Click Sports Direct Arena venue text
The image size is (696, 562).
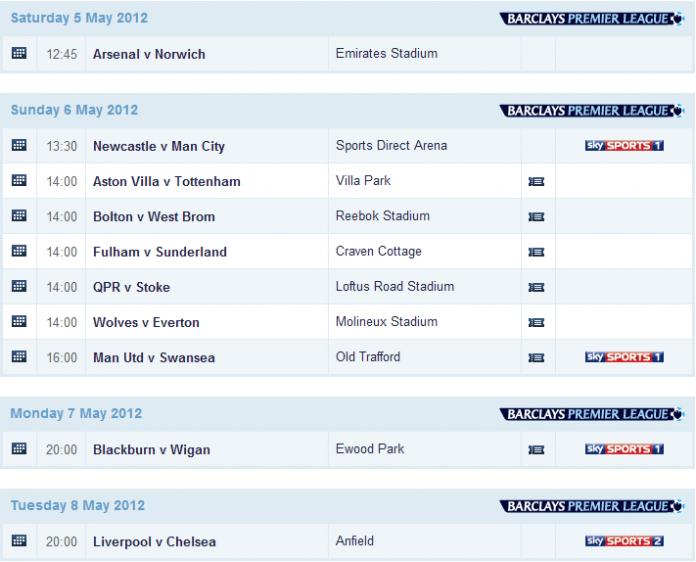[x=391, y=146]
